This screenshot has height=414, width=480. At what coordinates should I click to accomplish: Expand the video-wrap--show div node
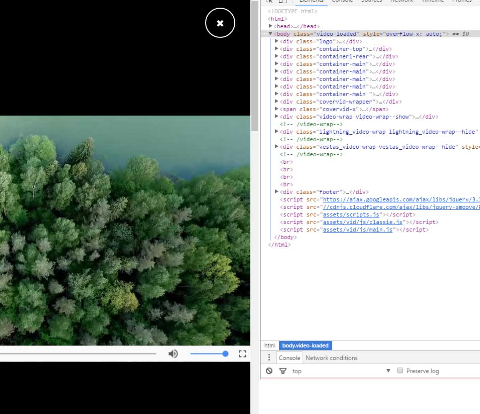(277, 117)
